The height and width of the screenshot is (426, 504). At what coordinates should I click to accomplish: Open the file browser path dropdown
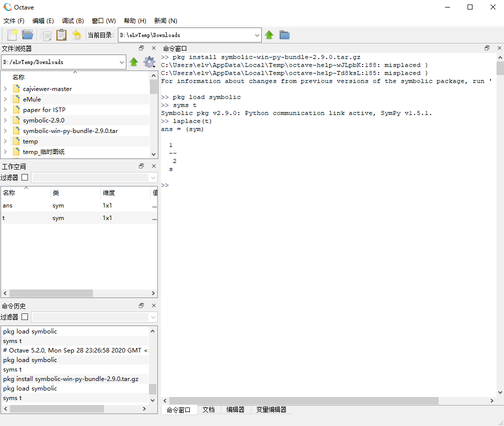[122, 62]
